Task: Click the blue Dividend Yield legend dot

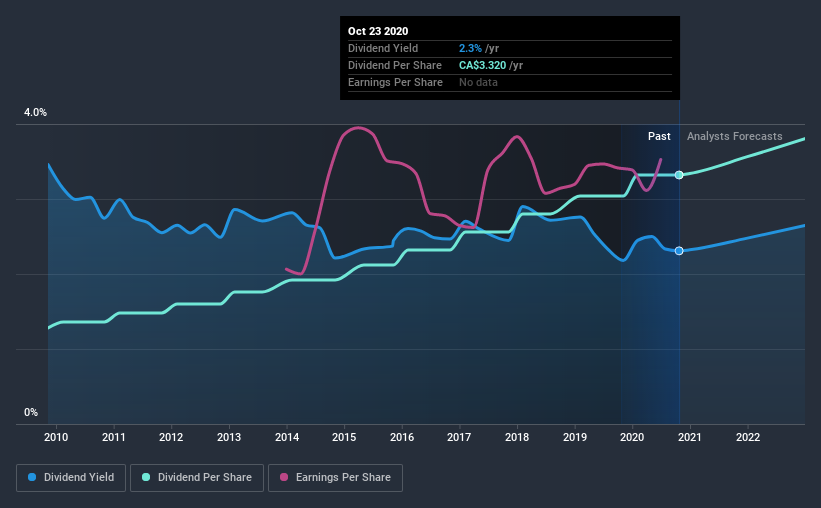Action: click(32, 477)
